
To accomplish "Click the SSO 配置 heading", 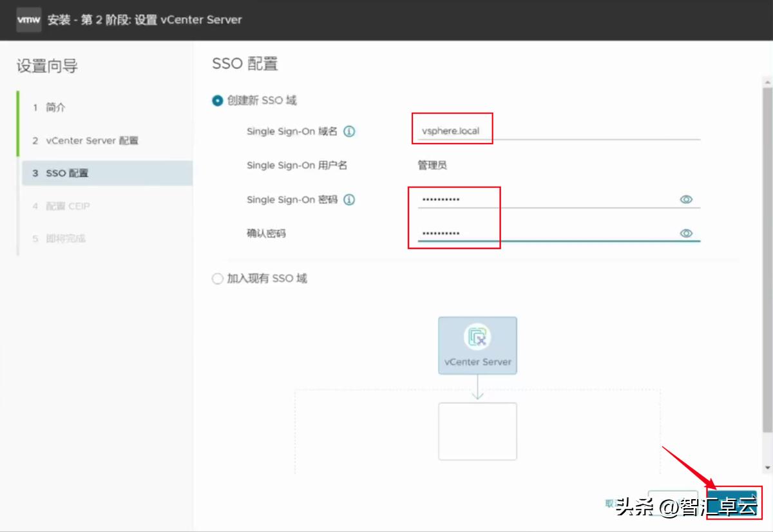I will tap(245, 64).
